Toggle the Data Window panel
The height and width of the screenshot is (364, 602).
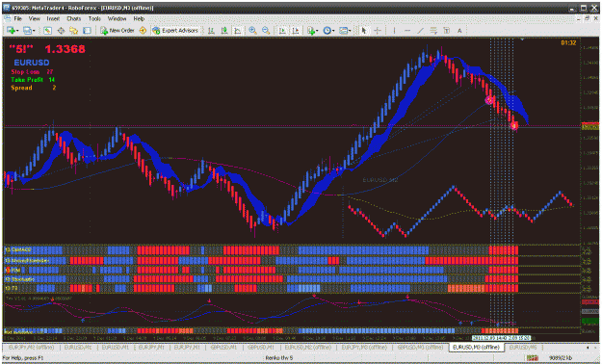[61, 31]
